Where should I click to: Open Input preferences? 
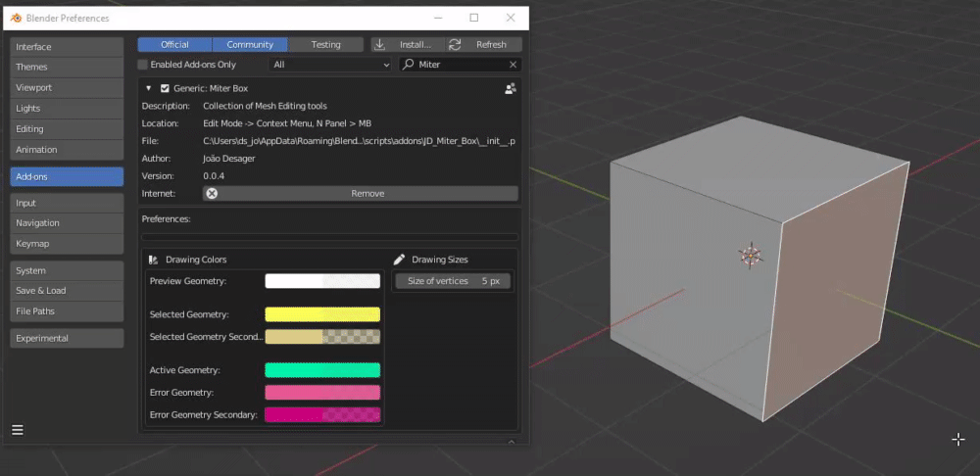click(67, 203)
